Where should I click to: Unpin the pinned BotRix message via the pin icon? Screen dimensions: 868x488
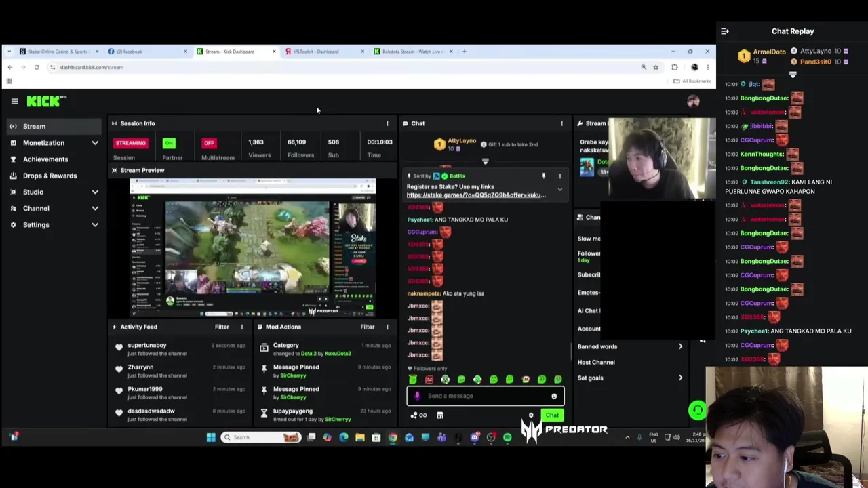pos(543,176)
